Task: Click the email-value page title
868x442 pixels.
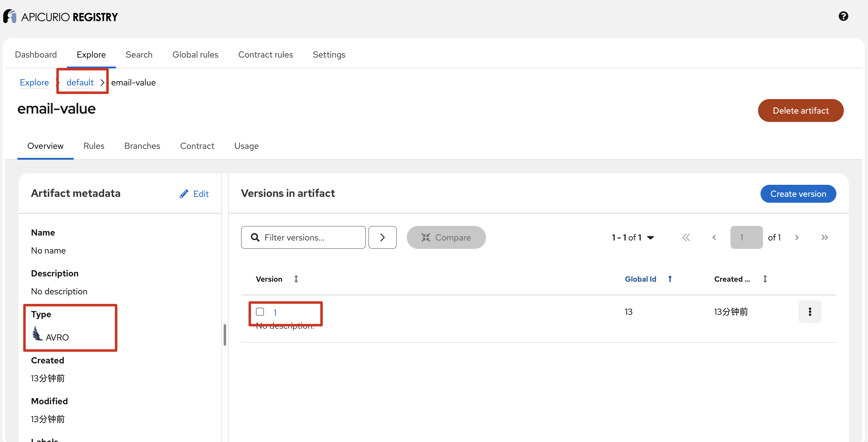Action: point(56,109)
